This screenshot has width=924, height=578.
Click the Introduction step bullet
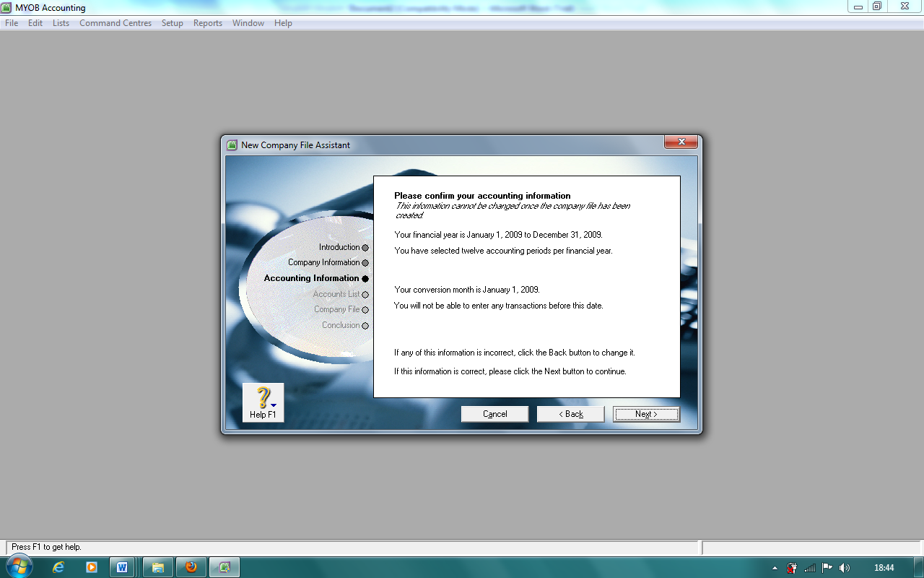365,248
